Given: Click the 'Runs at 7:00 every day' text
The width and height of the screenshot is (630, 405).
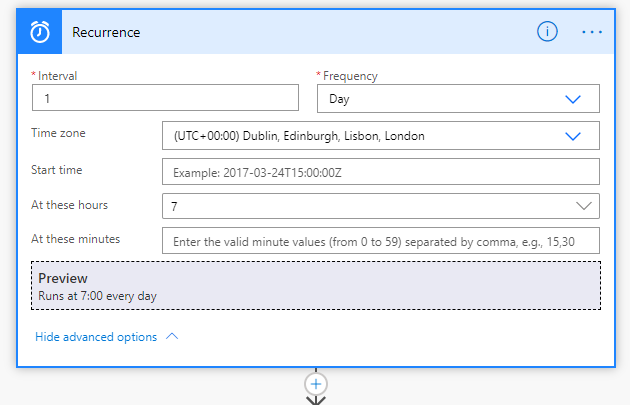Looking at the screenshot, I should coord(97,296).
